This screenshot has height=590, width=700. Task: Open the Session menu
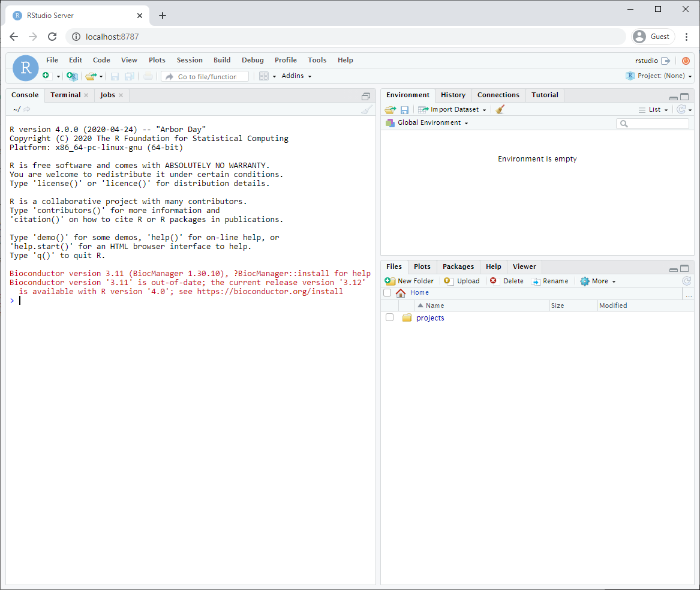tap(190, 60)
